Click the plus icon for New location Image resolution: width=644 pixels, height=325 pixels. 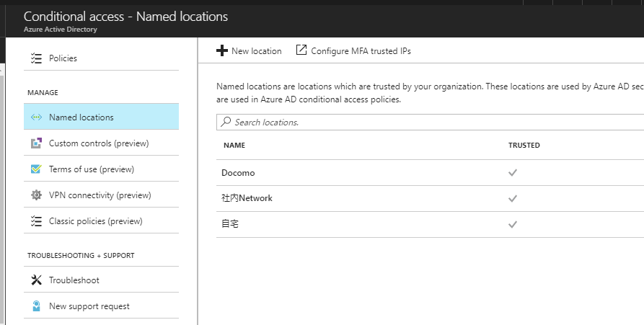222,51
